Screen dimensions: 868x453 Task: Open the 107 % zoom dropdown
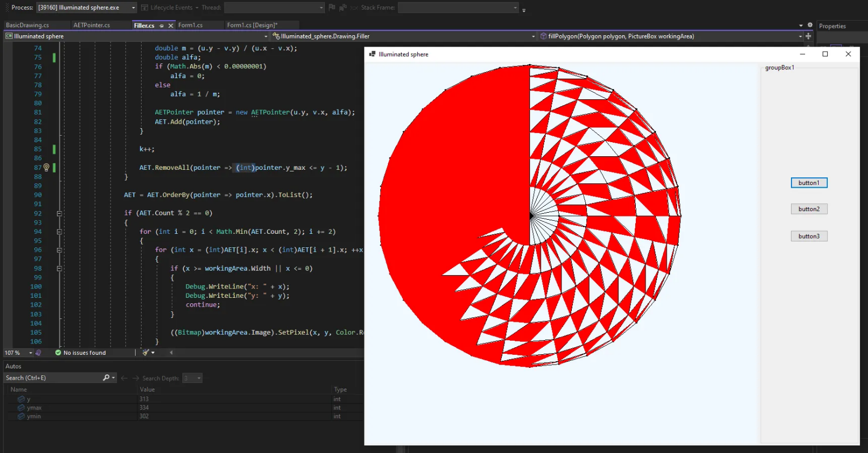pos(30,353)
